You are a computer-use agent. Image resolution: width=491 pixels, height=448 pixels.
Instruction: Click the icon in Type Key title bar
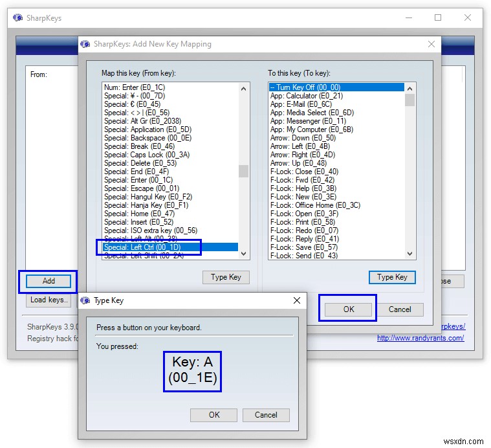click(x=85, y=300)
